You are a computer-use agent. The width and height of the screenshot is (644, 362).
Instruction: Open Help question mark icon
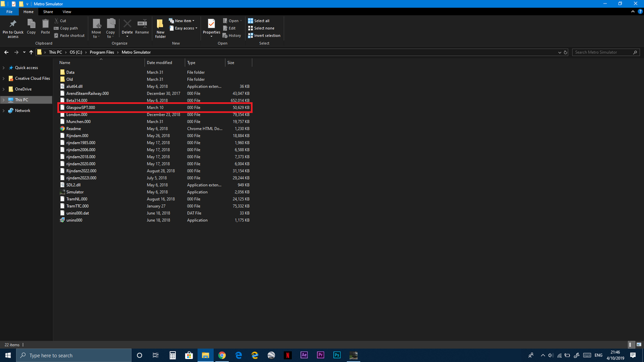[639, 12]
